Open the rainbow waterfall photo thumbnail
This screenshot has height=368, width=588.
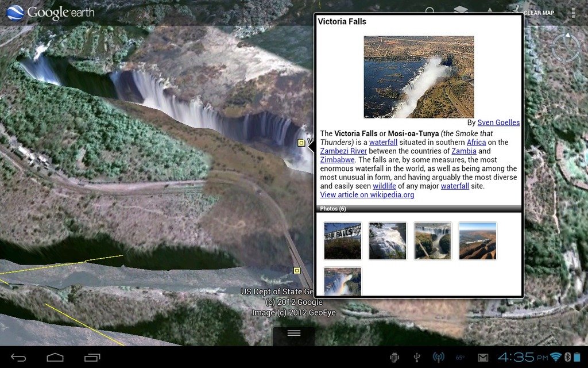pyautogui.click(x=343, y=281)
